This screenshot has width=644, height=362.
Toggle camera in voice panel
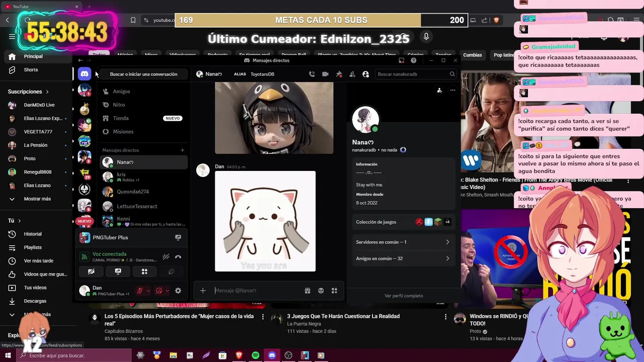pyautogui.click(x=91, y=271)
